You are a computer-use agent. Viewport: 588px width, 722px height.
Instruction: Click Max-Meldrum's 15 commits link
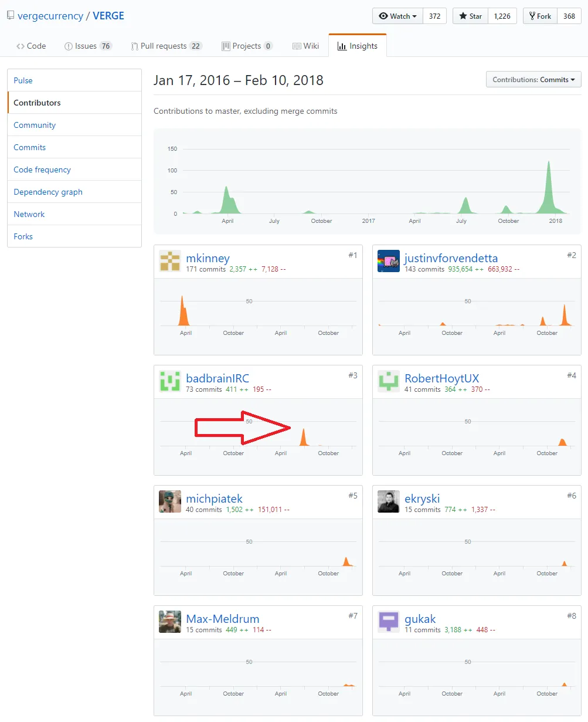coord(203,630)
